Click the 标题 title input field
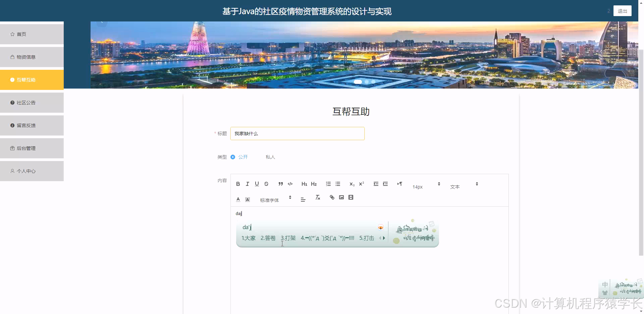The image size is (644, 314). 297,133
